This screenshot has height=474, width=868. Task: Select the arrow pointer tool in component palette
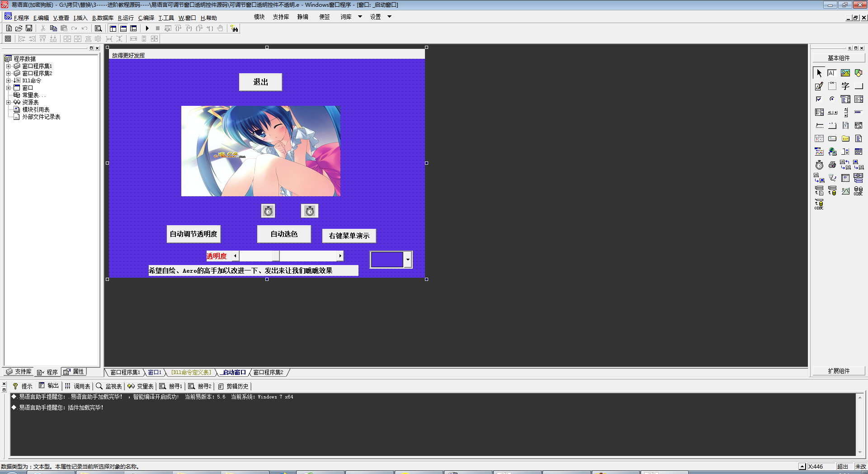[819, 73]
